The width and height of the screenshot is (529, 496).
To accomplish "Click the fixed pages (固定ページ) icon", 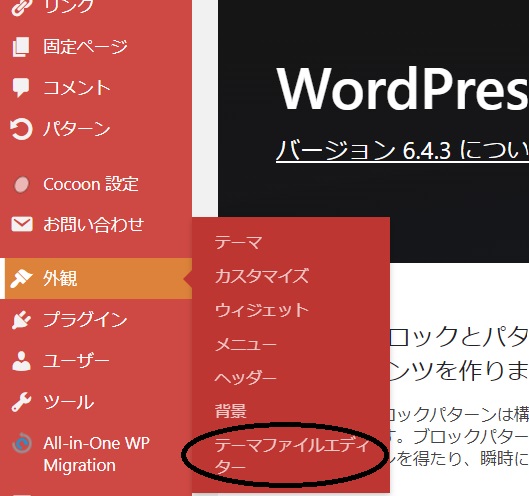I will [21, 47].
